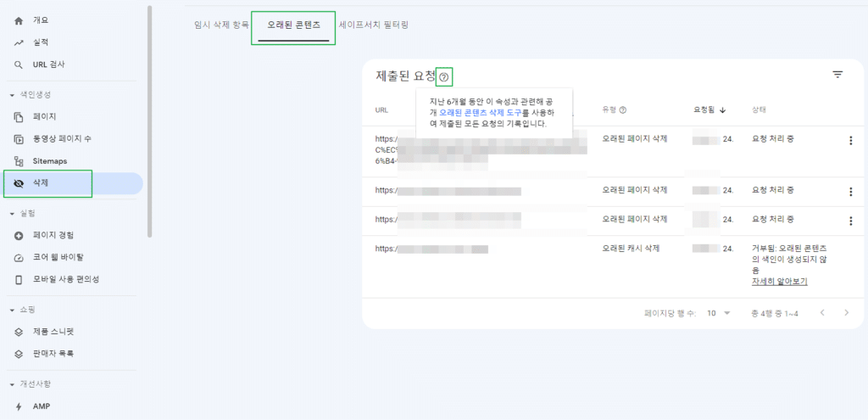
Task: Click the 총 4행 중 1~4 text
Action: (775, 314)
